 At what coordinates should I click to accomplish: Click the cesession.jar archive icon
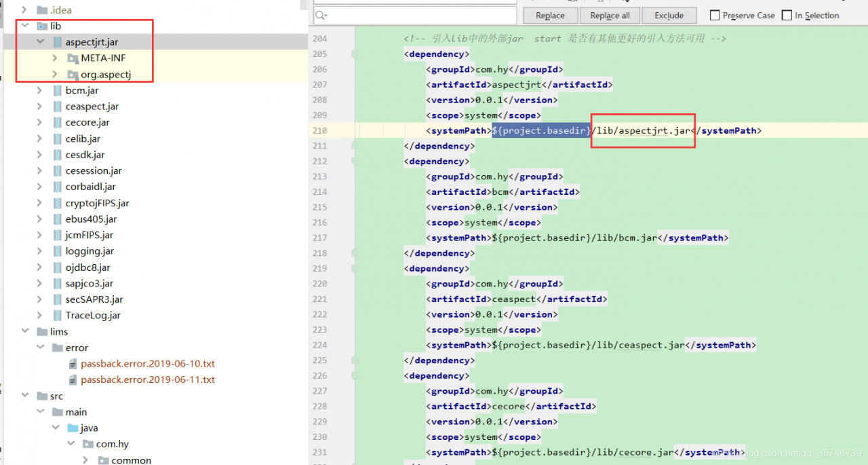pyautogui.click(x=58, y=171)
